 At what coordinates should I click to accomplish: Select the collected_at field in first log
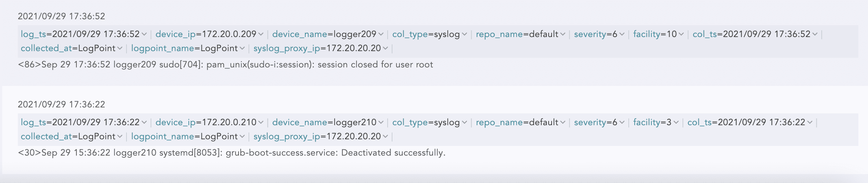(46, 49)
